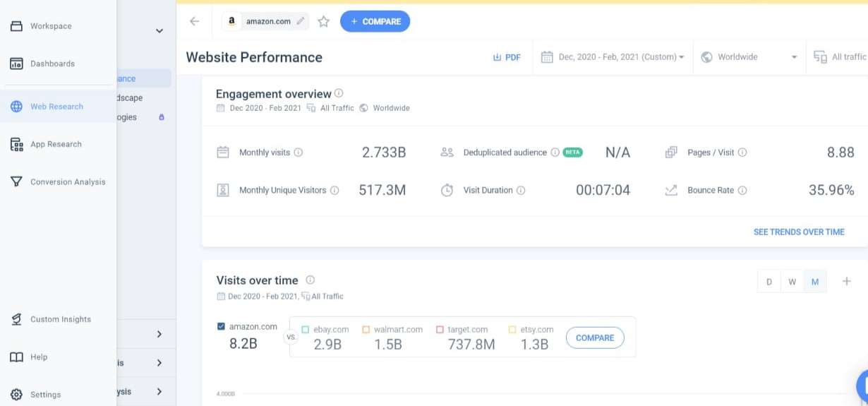Viewport: 868px width, 406px height.
Task: Click the plus icon beside granularity buttons
Action: [847, 281]
